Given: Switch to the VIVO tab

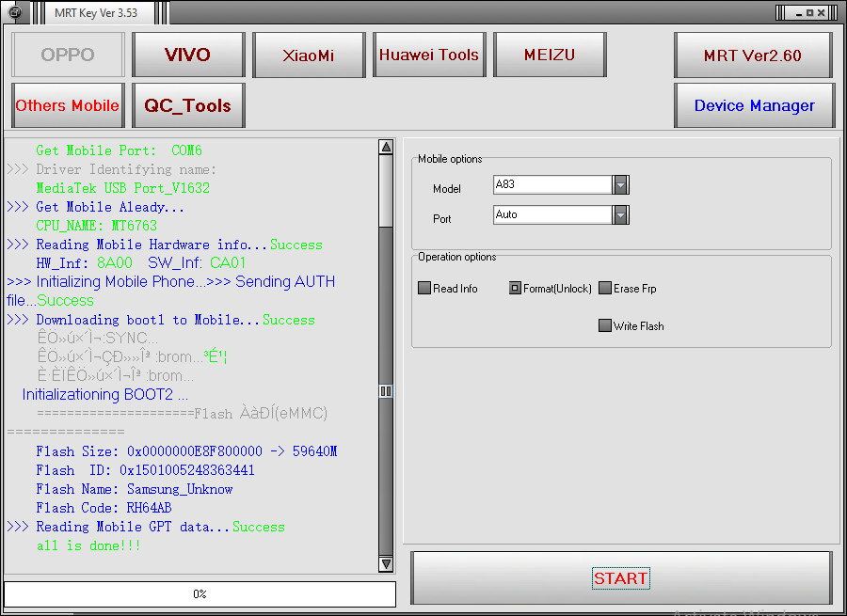Looking at the screenshot, I should click(188, 55).
